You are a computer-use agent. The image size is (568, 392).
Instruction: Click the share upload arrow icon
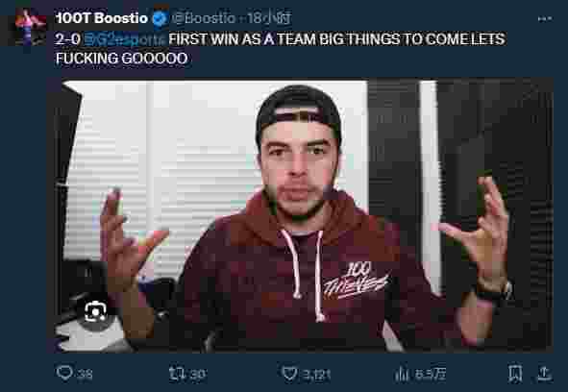[x=544, y=374]
